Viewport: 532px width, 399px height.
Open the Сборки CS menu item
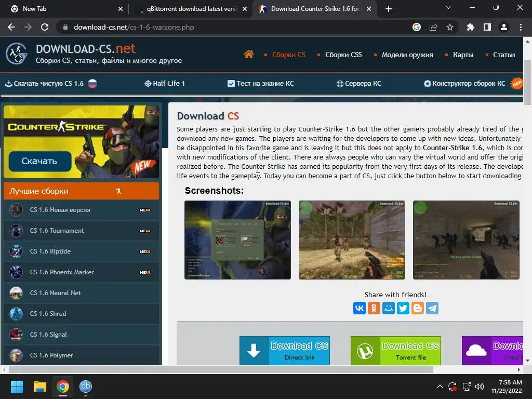point(288,55)
